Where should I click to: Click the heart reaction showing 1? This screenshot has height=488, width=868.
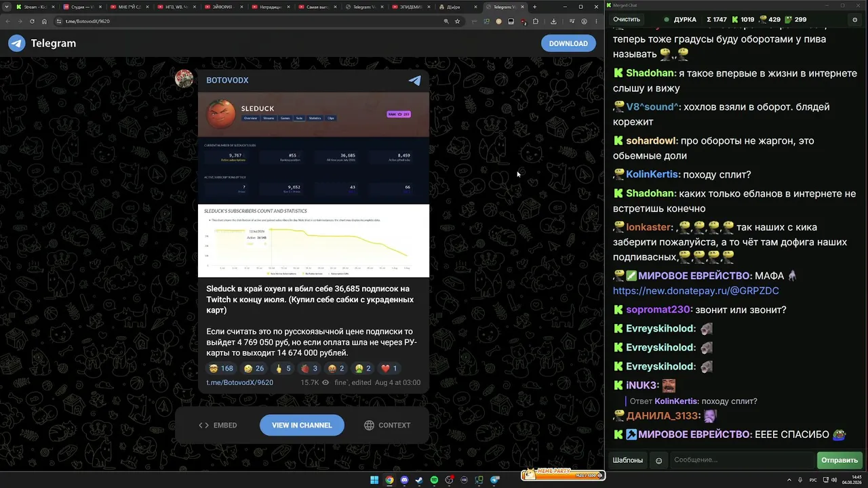point(389,369)
